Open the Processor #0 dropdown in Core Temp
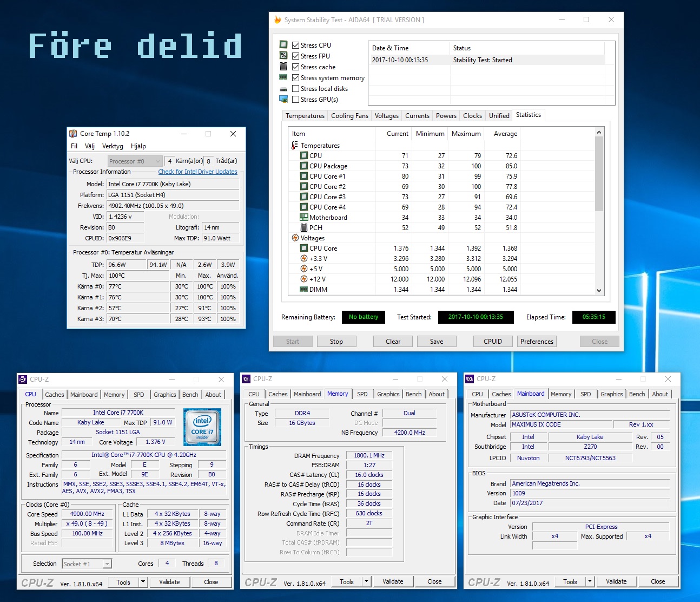The height and width of the screenshot is (602, 700). coord(135,161)
